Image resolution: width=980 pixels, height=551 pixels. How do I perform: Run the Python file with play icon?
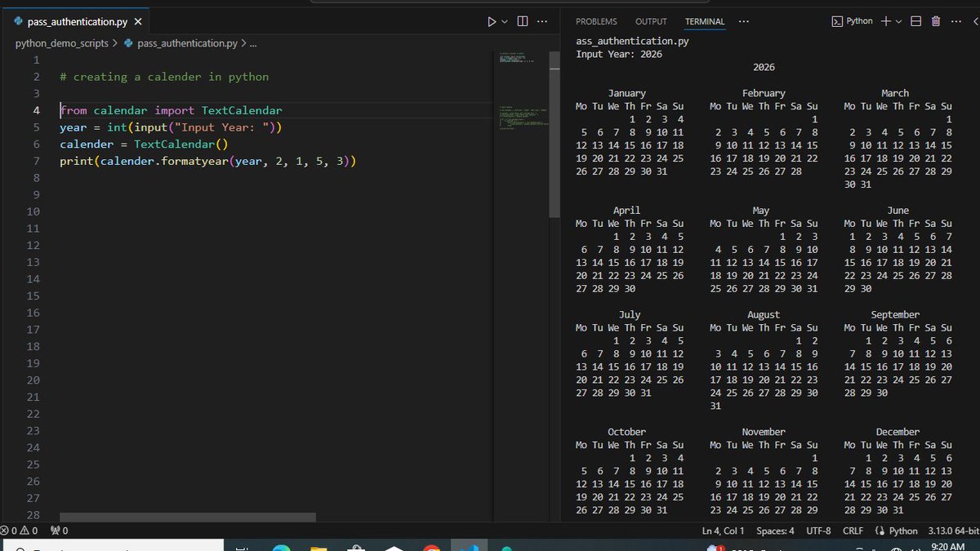click(491, 21)
